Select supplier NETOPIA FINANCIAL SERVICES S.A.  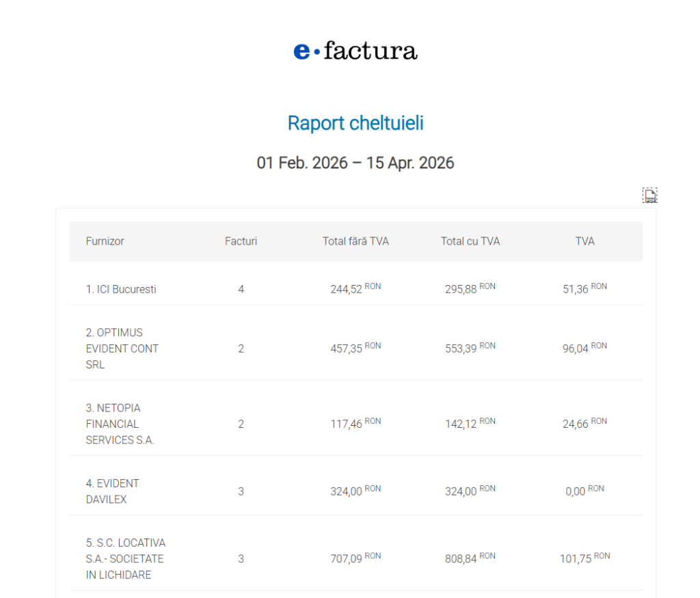[x=120, y=424]
